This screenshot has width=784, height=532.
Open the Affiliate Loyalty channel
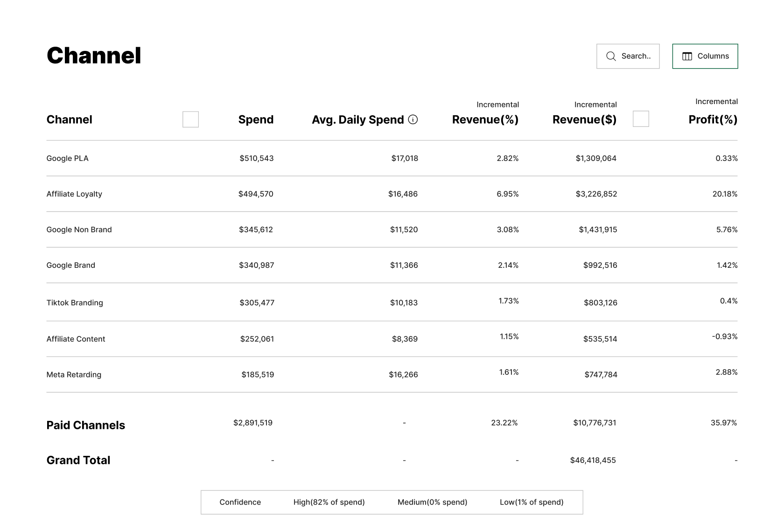(74, 194)
